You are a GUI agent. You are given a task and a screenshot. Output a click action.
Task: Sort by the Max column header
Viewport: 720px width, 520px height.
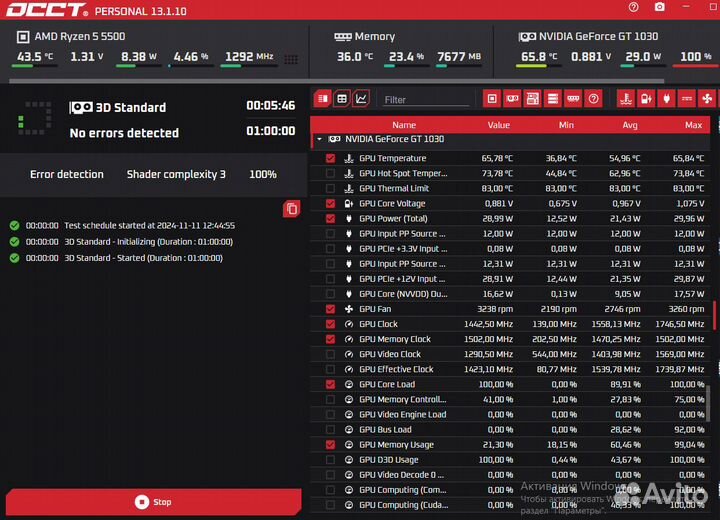pos(693,125)
